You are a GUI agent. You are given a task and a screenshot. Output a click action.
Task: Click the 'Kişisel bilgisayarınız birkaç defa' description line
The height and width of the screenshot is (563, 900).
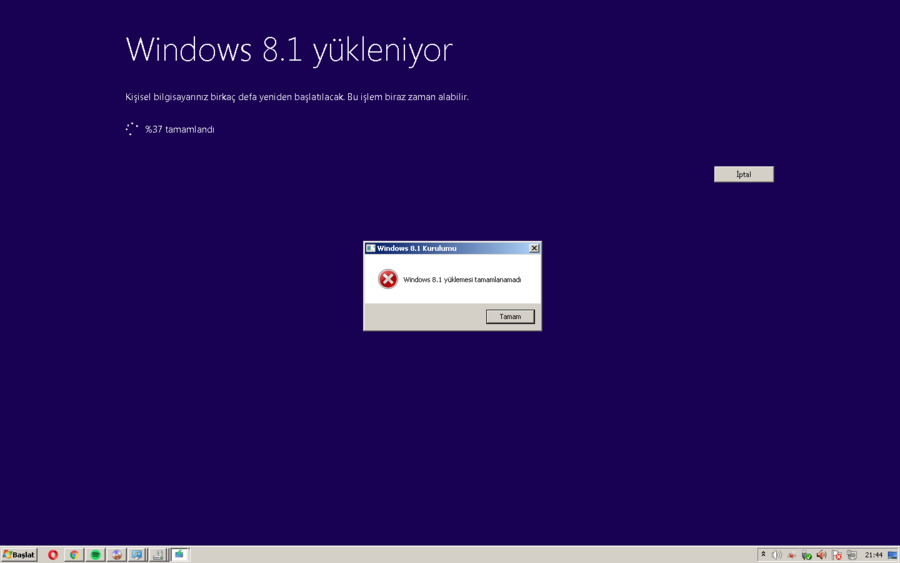click(x=297, y=97)
